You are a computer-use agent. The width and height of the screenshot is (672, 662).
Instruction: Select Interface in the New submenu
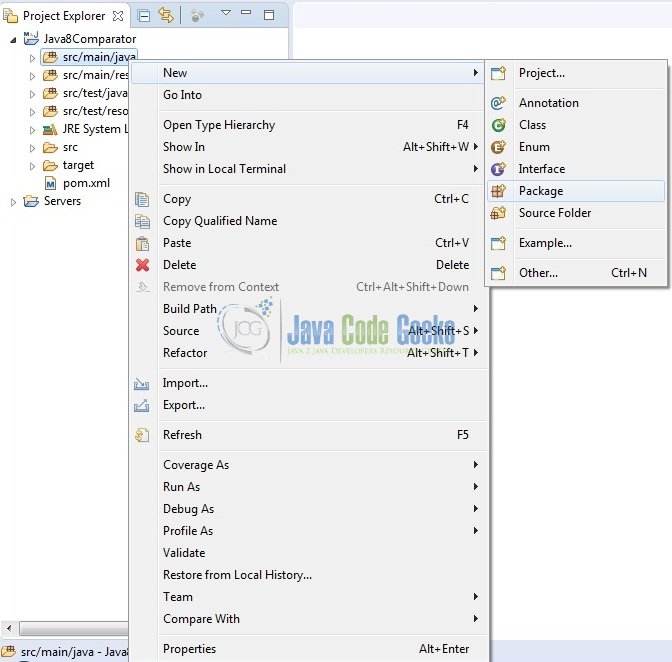click(576, 169)
